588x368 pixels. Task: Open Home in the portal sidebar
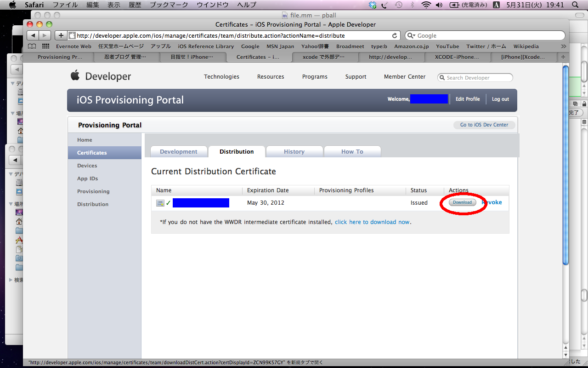click(x=105, y=140)
